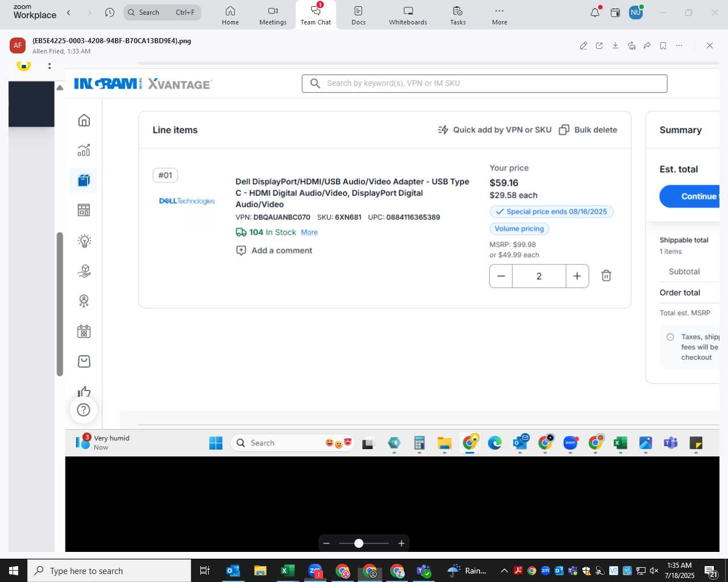The image size is (728, 582).
Task: Close the image preview
Action: point(710,45)
